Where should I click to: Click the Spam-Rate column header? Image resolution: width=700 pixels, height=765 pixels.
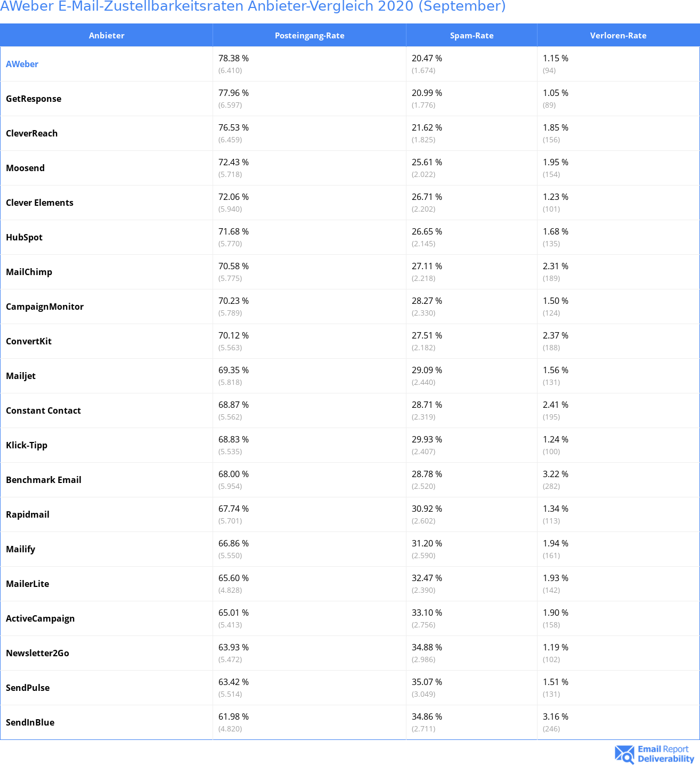(x=471, y=35)
